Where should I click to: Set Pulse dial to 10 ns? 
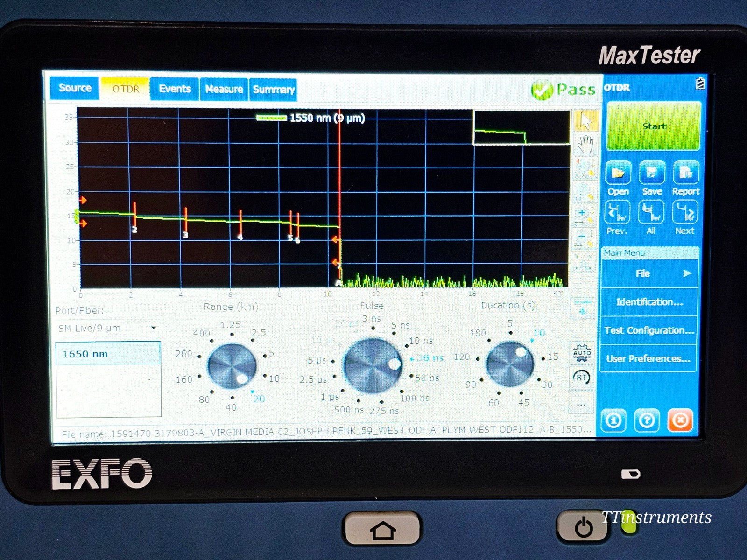[421, 341]
